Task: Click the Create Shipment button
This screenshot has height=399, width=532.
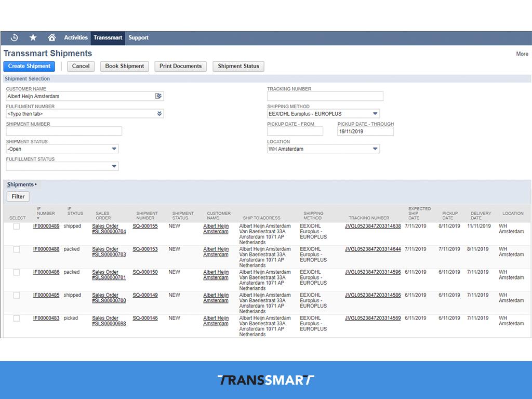Action: [29, 66]
